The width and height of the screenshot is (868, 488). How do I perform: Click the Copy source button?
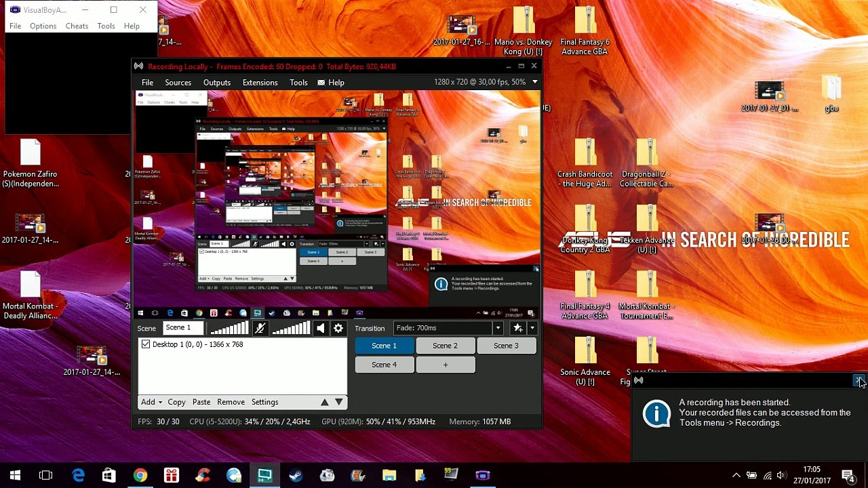tap(176, 402)
